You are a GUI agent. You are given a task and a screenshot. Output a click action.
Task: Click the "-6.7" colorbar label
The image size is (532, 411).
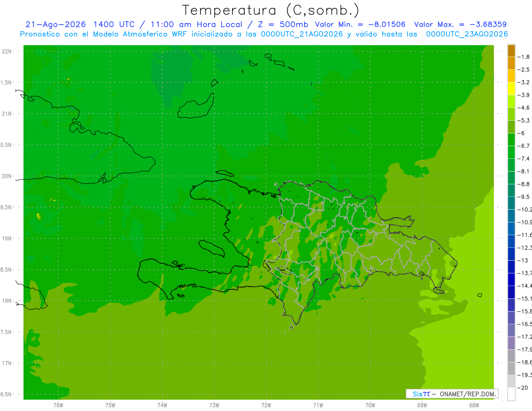[x=524, y=146]
